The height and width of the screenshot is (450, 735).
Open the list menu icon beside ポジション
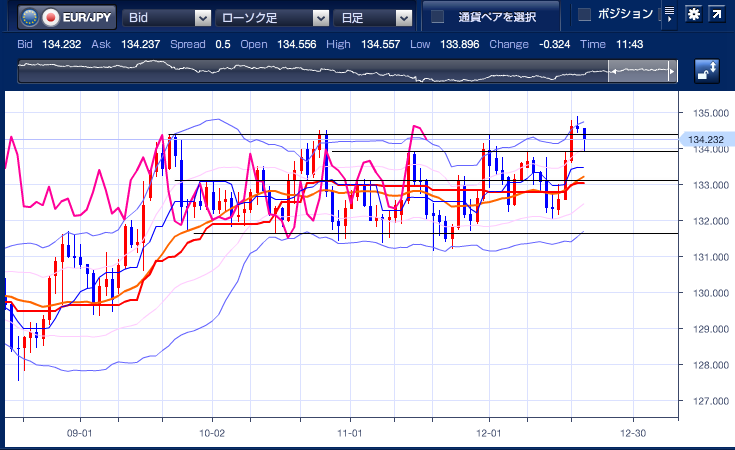(669, 15)
